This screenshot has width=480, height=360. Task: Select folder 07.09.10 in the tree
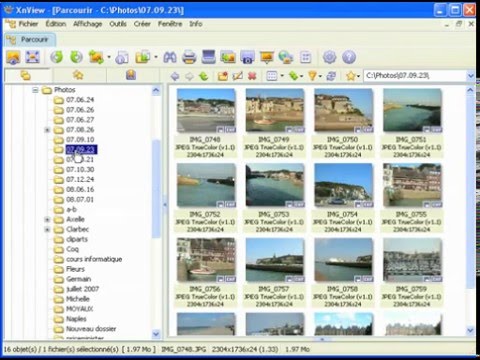coord(80,140)
